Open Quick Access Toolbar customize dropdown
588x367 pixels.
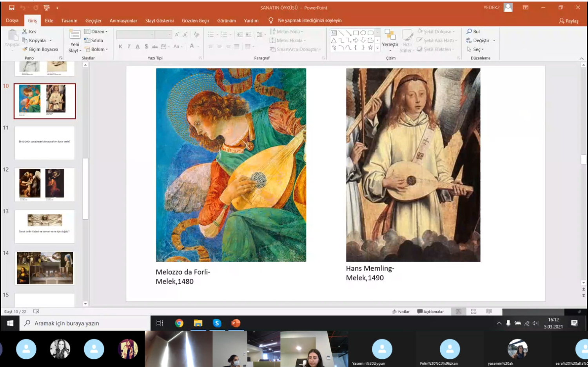point(57,8)
